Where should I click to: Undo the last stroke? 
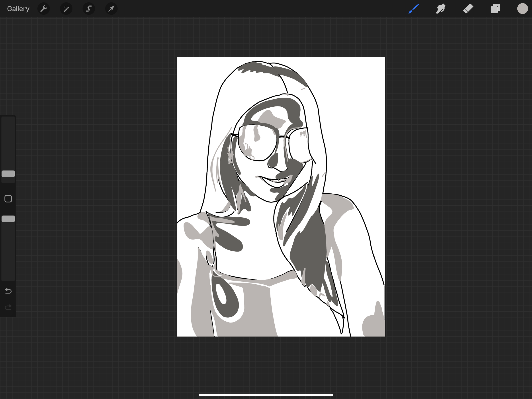point(8,291)
